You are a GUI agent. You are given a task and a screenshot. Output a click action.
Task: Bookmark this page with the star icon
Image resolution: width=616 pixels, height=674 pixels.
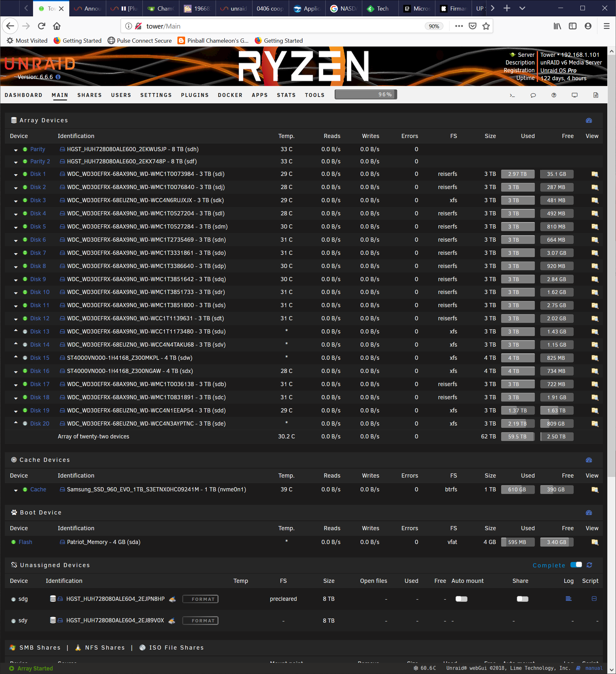(x=486, y=26)
